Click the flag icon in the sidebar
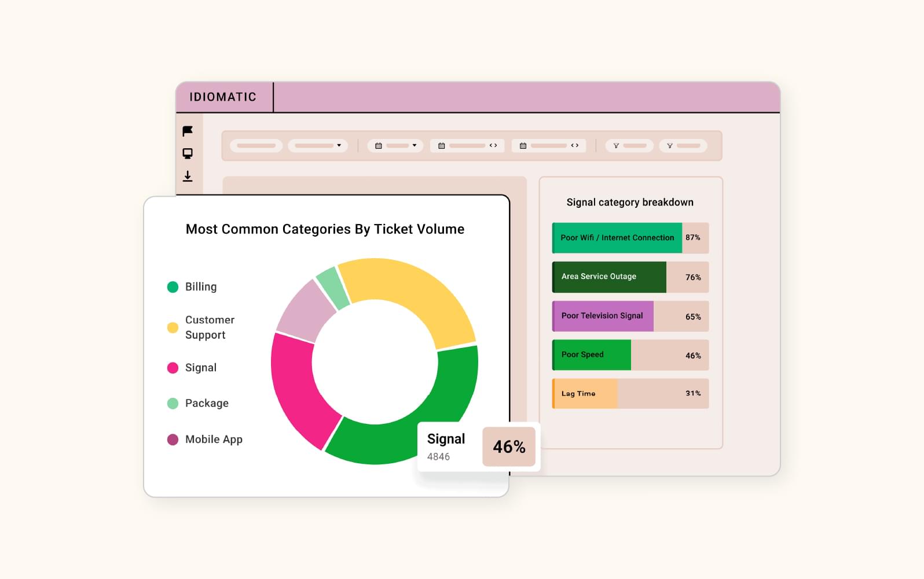The height and width of the screenshot is (579, 924). coord(188,131)
